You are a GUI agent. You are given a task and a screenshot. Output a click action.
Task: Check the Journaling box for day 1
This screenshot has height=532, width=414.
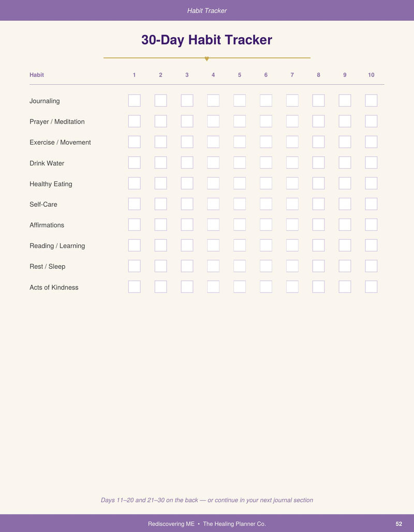tap(135, 101)
